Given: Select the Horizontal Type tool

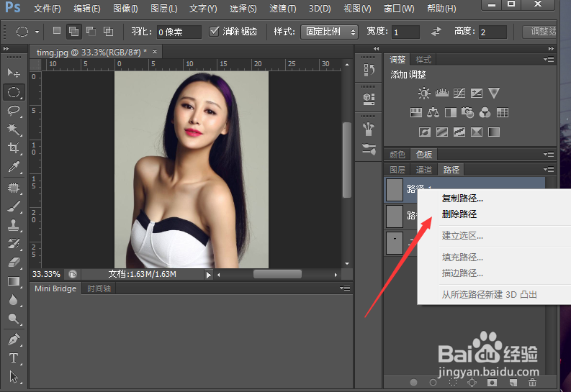Looking at the screenshot, I should [x=14, y=358].
